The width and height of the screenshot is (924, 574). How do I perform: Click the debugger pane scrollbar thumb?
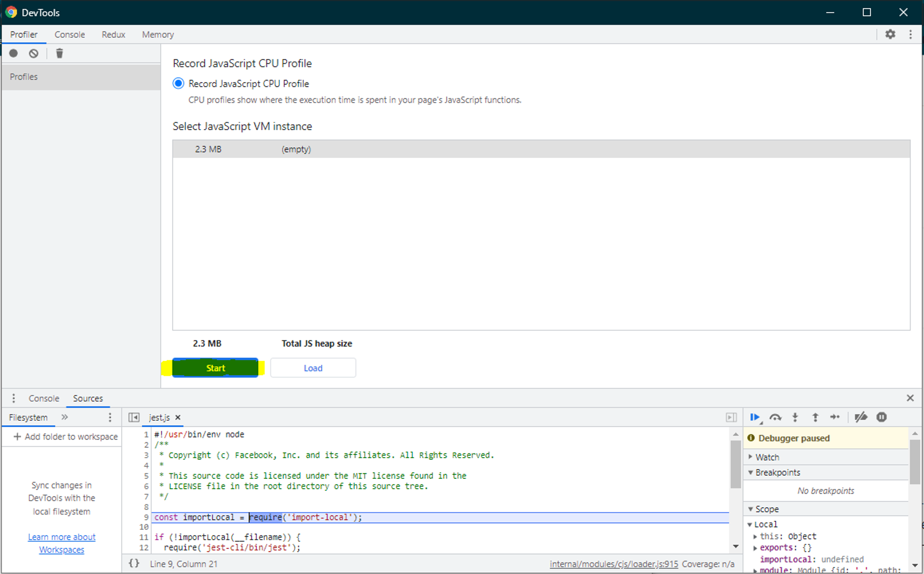click(x=915, y=462)
